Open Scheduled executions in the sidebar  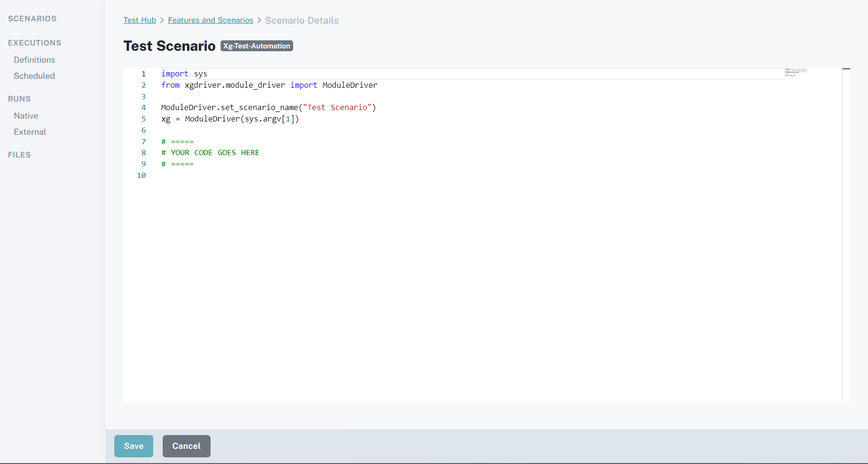pos(34,76)
